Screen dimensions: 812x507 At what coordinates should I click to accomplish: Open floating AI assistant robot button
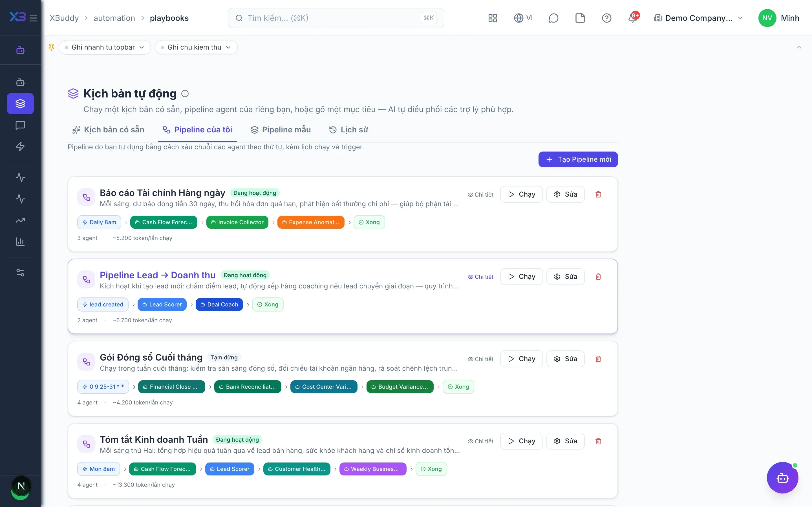point(782,477)
